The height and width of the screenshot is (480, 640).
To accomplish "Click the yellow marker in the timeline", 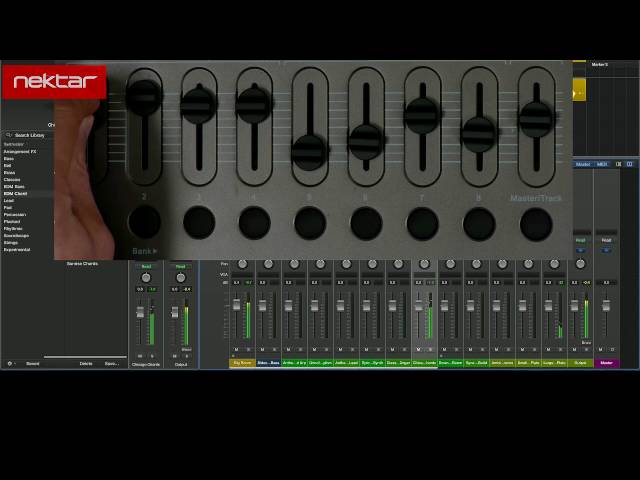I will coord(579,90).
